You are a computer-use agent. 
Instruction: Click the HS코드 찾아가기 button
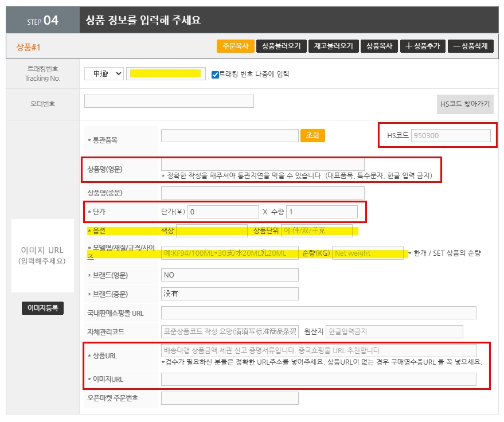[464, 104]
